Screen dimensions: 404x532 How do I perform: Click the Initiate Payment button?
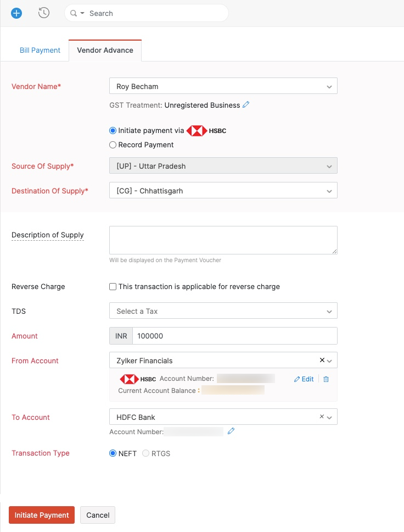(x=41, y=515)
